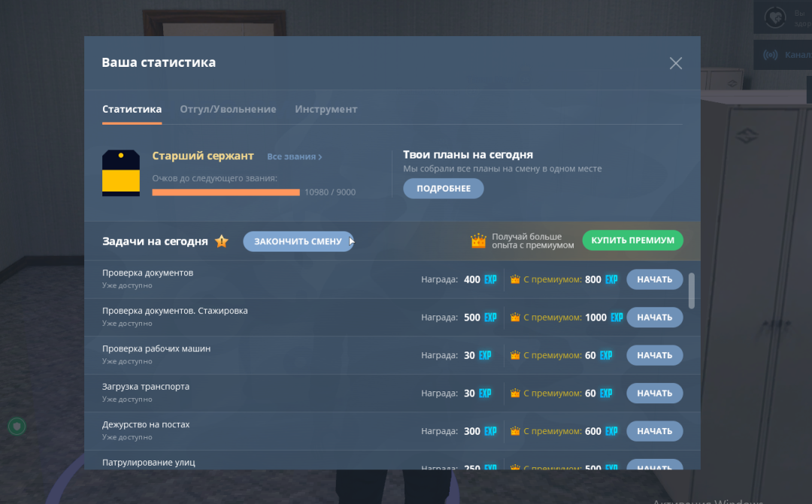The image size is (812, 504).
Task: Click the health heart icon in HUD
Action: tap(773, 16)
